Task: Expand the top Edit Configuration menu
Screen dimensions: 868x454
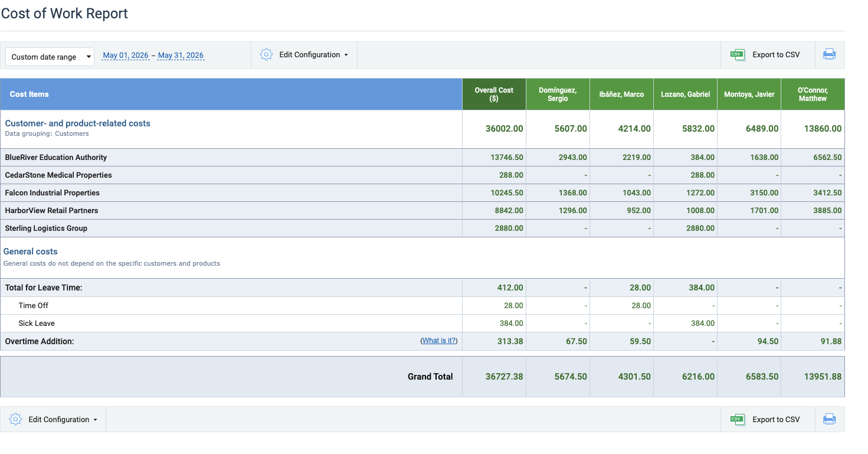Action: (304, 55)
